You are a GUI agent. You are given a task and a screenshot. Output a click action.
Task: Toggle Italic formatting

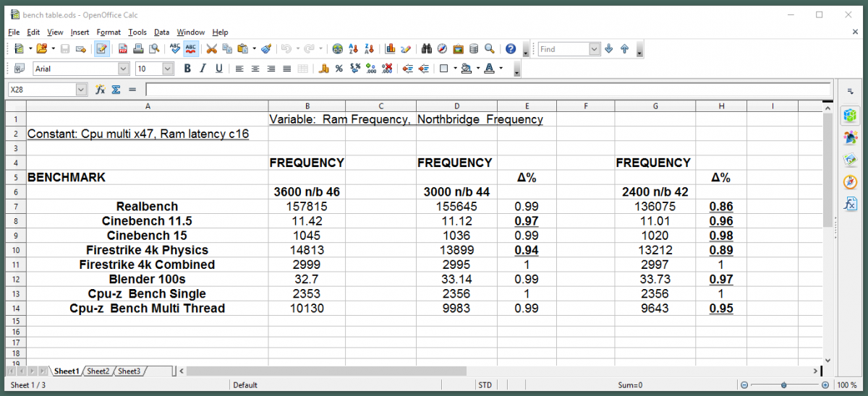tap(203, 69)
